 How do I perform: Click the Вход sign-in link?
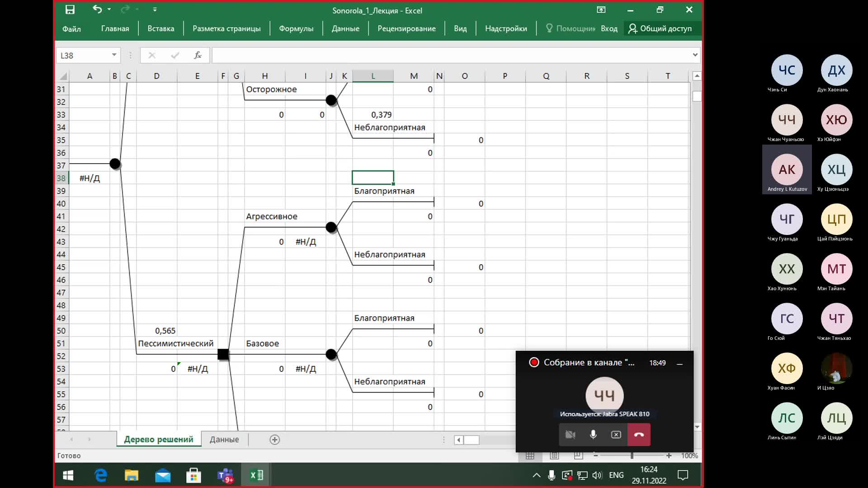pyautogui.click(x=609, y=28)
